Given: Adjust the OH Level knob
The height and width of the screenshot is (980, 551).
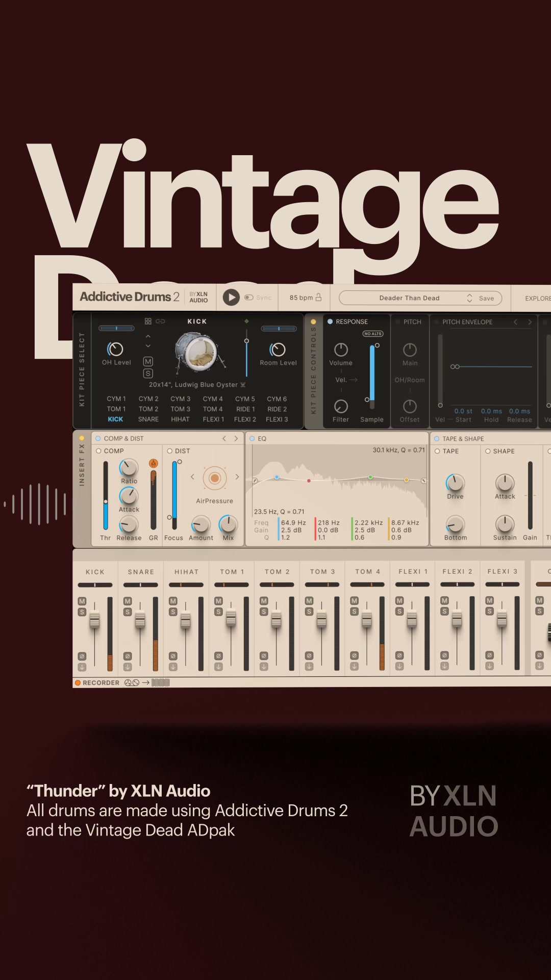Looking at the screenshot, I should pos(115,349).
